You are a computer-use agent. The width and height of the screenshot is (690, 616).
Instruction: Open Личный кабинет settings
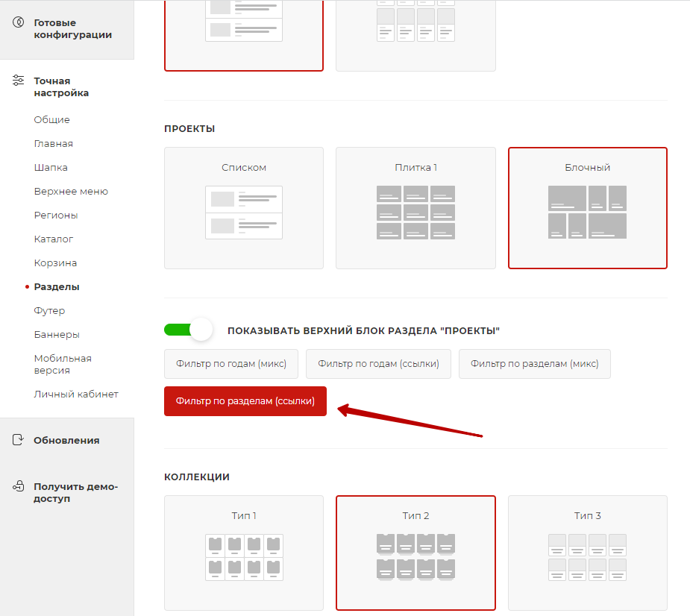(x=76, y=395)
